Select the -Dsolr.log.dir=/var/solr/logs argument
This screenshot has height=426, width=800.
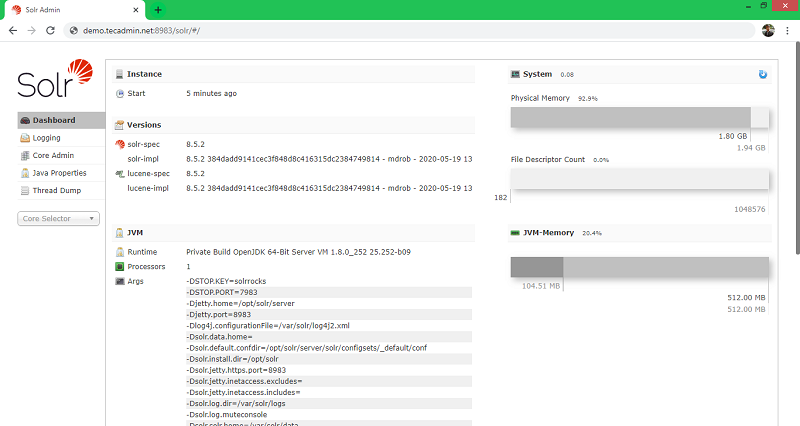tap(236, 404)
